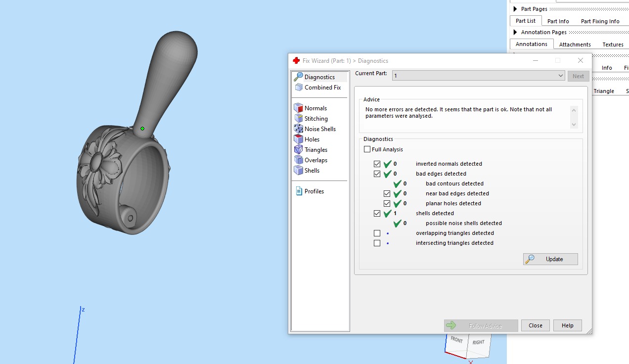Uncheck near bad edges detected

coord(387,193)
